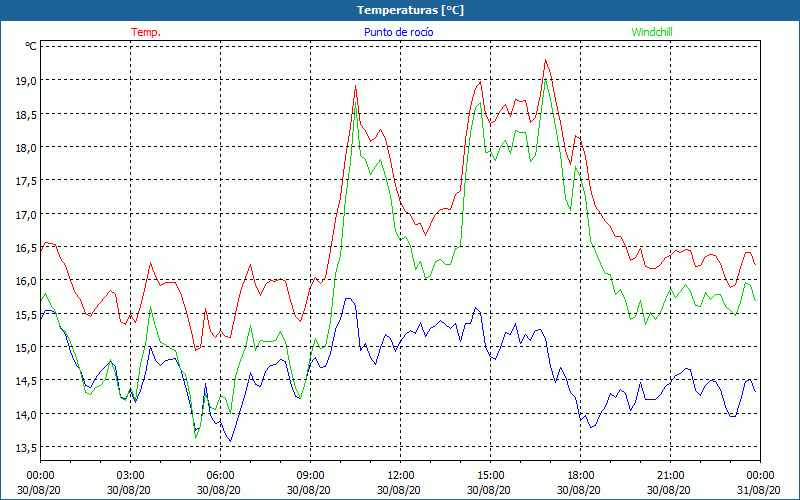Viewport: 800px width, 500px height.
Task: Click the '19,0' y-axis value
Action: tap(28, 81)
